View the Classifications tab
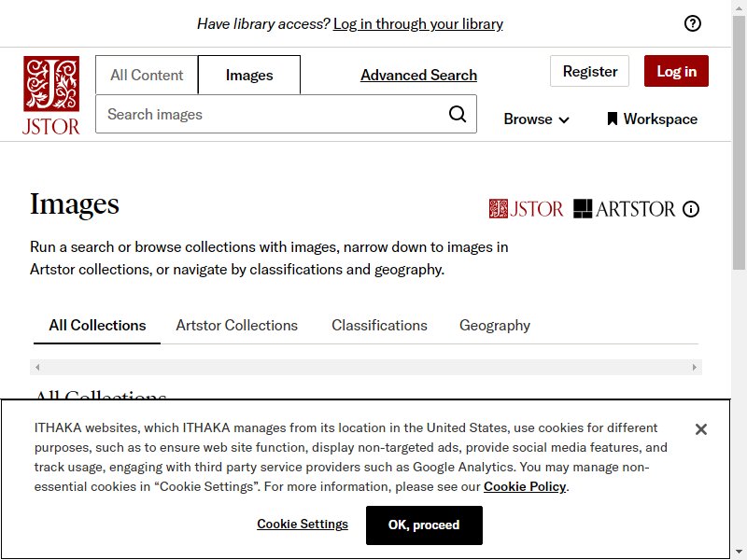Viewport: 747px width, 560px height. 379,325
